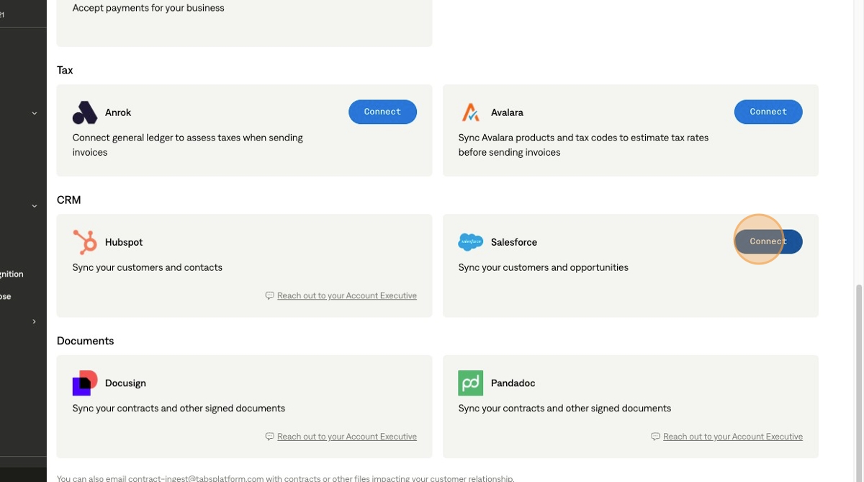Expand the sidebar right-arrow submenu
This screenshot has height=482, width=864.
pyautogui.click(x=34, y=322)
